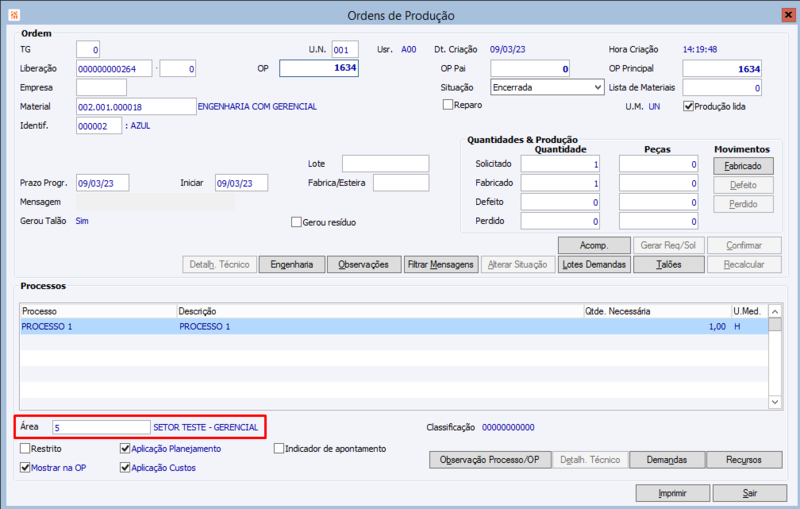
Task: Click the process list scroll up arrow
Action: [775, 312]
